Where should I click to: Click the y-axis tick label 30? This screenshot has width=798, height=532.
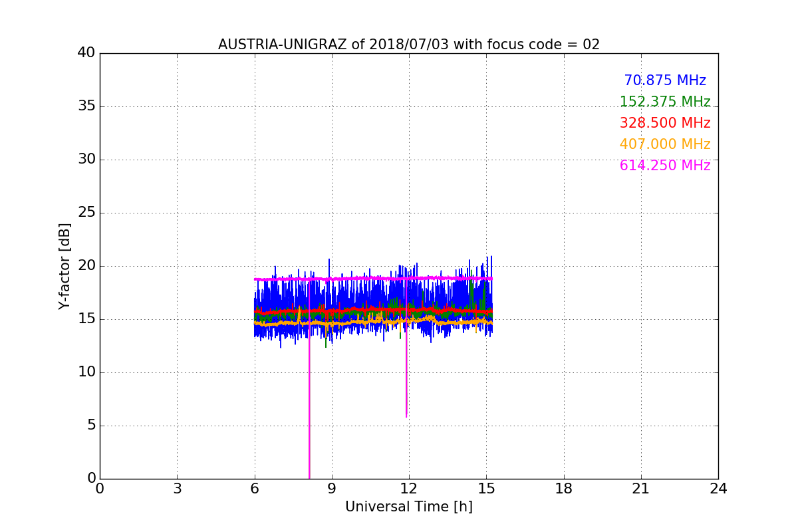[x=86, y=160]
